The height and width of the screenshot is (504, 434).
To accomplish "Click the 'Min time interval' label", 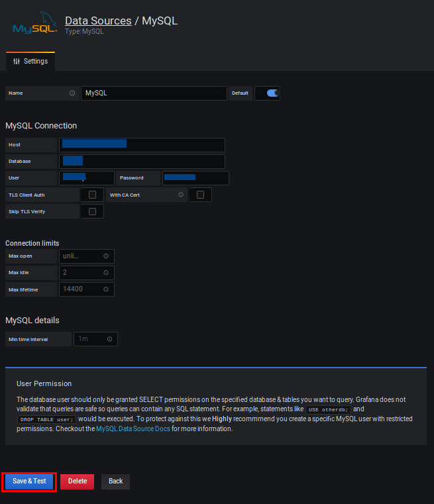I will tap(28, 340).
